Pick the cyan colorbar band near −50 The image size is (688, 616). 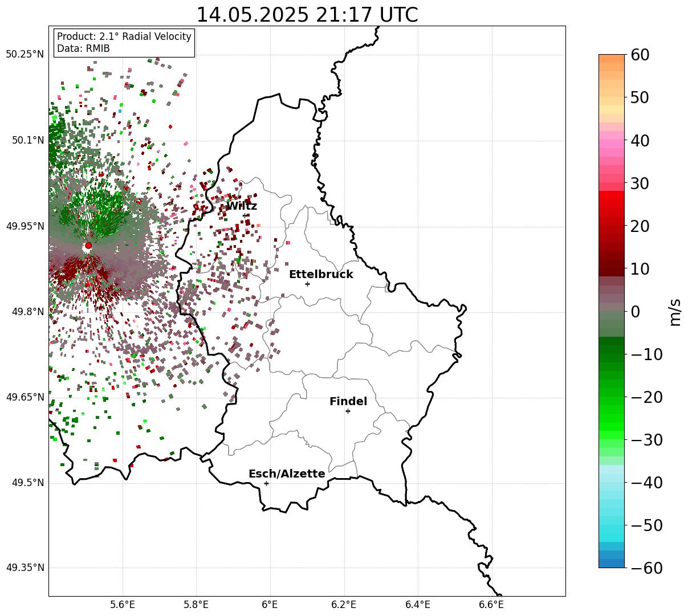[x=612, y=529]
